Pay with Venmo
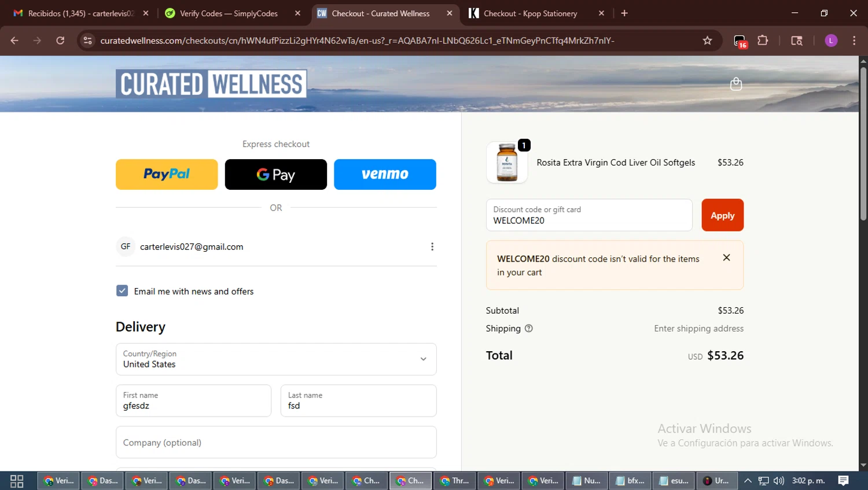The width and height of the screenshot is (868, 490). tap(385, 174)
